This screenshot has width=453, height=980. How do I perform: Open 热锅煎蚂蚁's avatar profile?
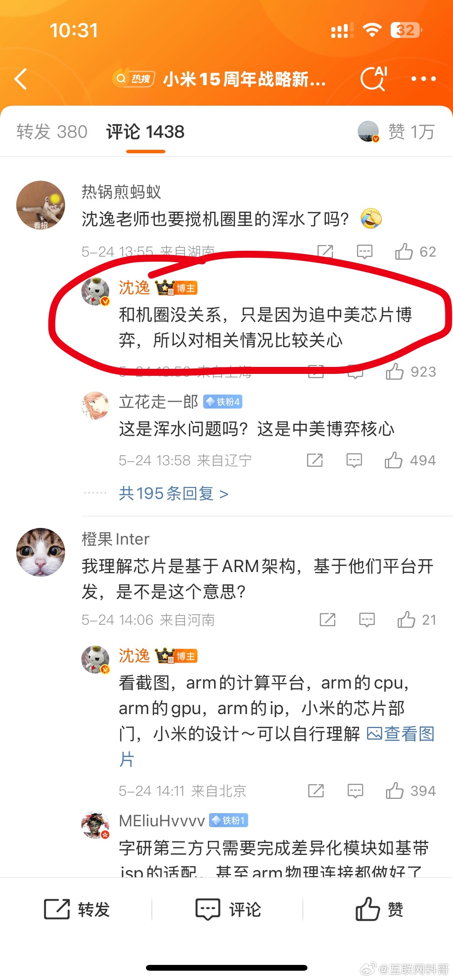point(41,205)
